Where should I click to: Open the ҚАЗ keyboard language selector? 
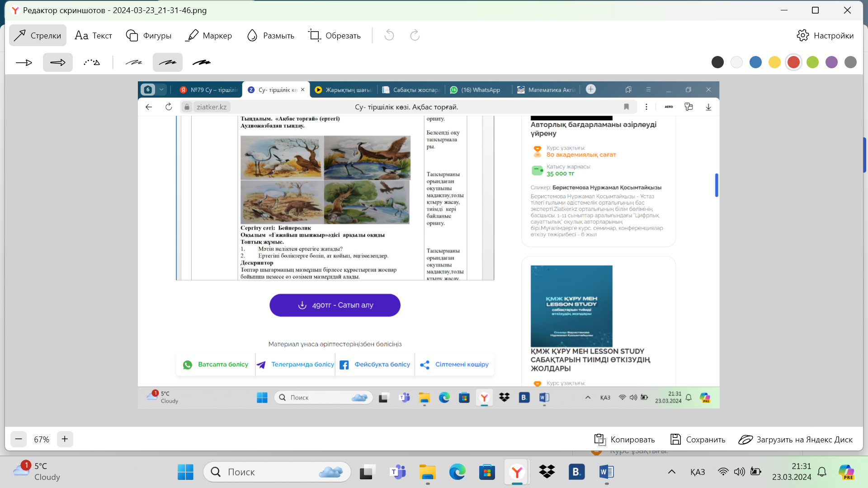(698, 472)
